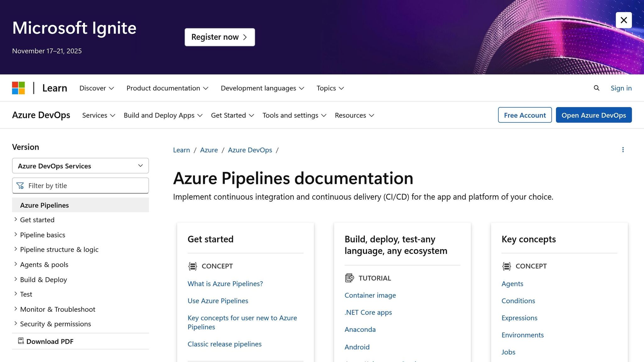Open Tools and settings dropdown
Image resolution: width=644 pixels, height=362 pixels.
pos(294,115)
